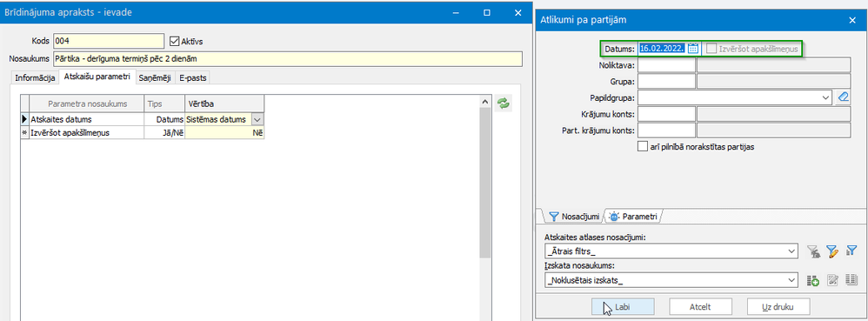Enable arī pilnībā norakstītas partijas checkbox

(x=643, y=147)
